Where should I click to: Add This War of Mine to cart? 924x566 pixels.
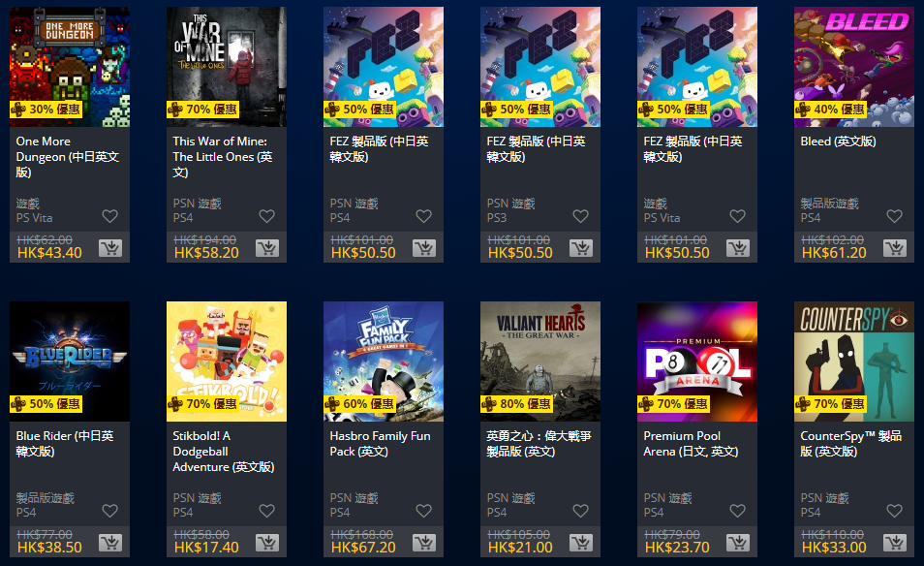tap(267, 248)
